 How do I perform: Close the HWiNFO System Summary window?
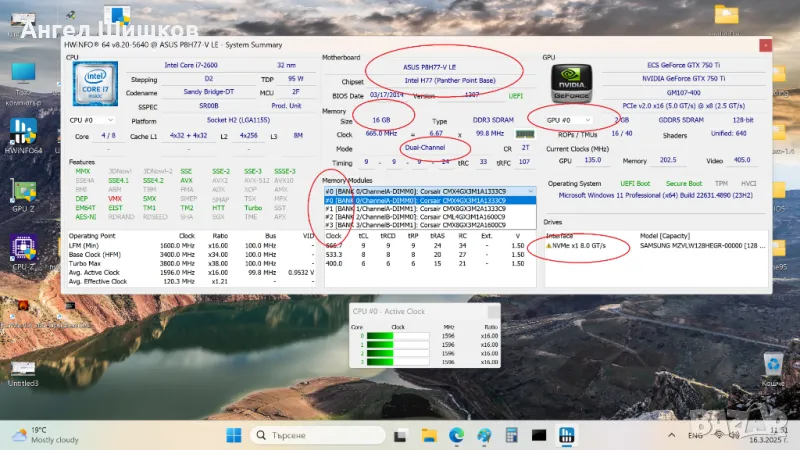[x=764, y=44]
